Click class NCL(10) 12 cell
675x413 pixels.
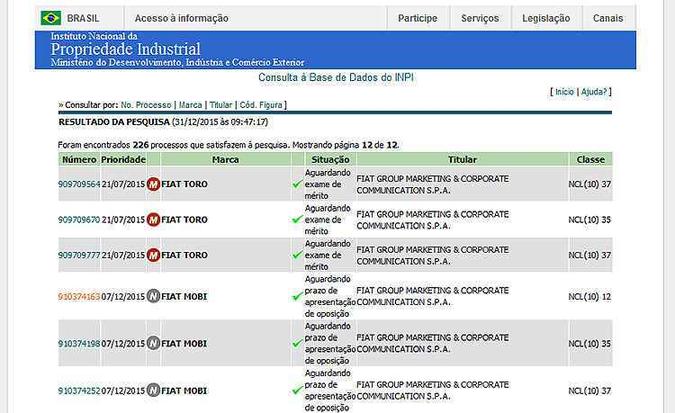(590, 297)
